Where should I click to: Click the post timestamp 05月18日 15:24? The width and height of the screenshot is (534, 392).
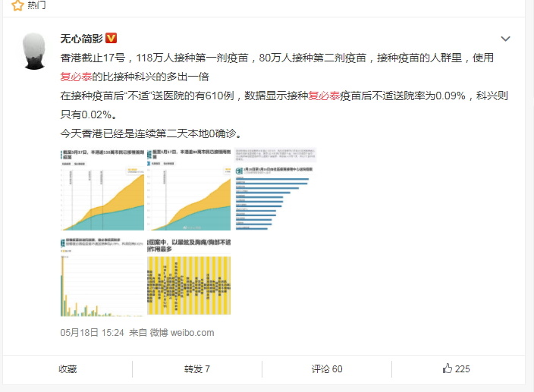[92, 332]
